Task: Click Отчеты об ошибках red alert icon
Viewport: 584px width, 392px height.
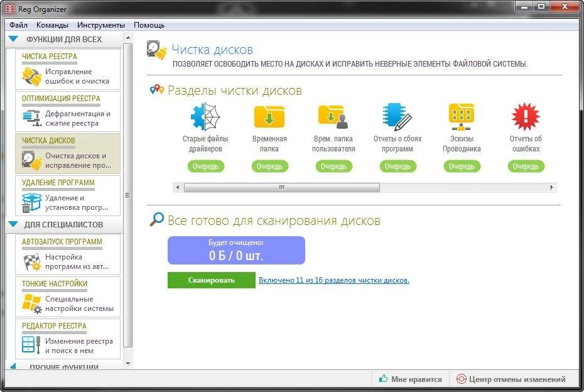Action: coord(526,117)
